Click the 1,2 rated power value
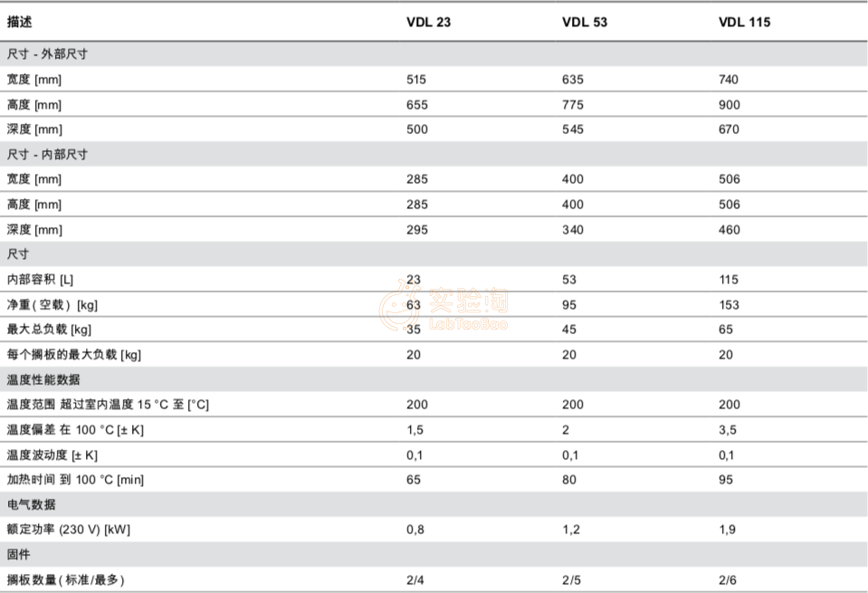This screenshot has height=593, width=868. tap(571, 530)
